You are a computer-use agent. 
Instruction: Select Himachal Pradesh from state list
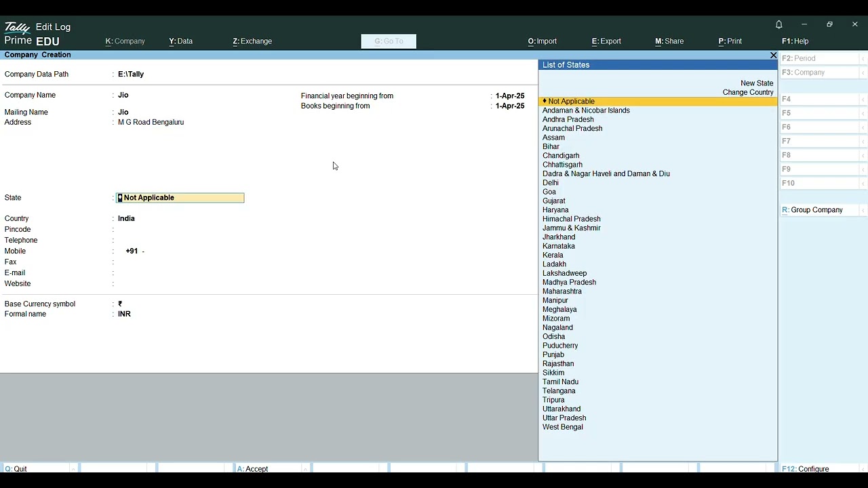[572, 219]
